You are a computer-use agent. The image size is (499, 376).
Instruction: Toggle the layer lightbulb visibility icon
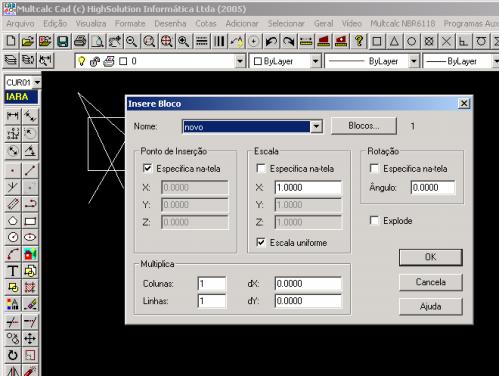coord(81,61)
